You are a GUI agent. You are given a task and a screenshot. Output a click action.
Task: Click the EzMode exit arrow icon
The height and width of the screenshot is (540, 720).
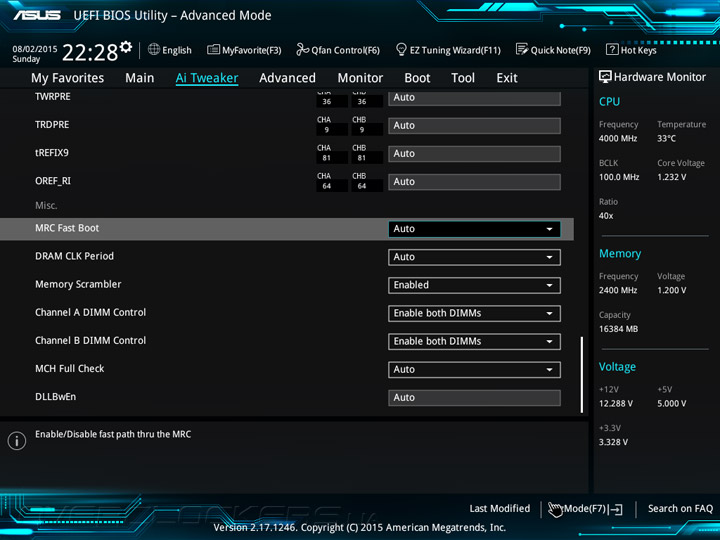pyautogui.click(x=616, y=509)
